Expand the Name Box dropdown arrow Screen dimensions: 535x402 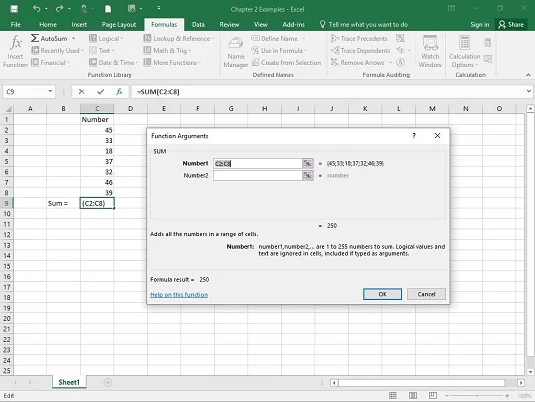point(50,91)
